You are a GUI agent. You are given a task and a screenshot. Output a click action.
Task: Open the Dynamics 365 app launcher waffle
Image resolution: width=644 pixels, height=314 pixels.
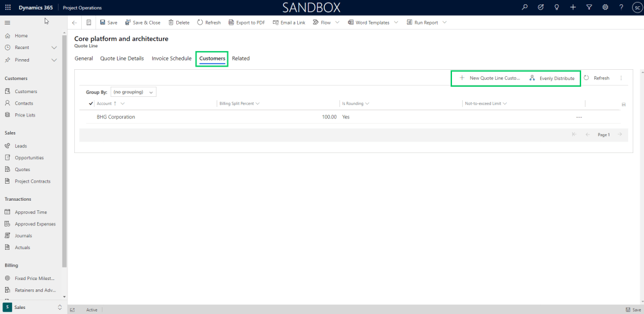point(8,8)
